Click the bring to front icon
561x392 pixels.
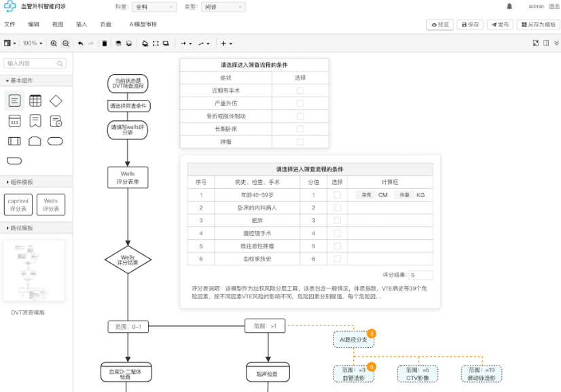tap(118, 43)
